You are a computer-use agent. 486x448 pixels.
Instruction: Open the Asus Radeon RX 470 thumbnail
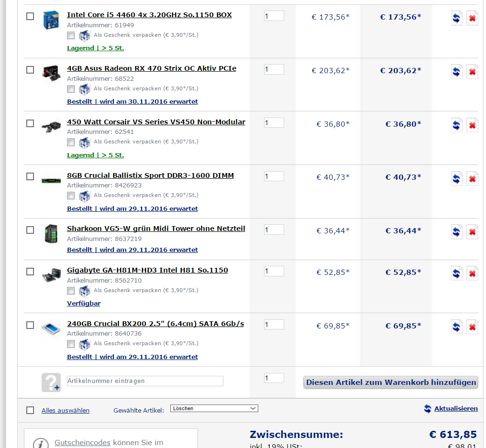pos(51,73)
